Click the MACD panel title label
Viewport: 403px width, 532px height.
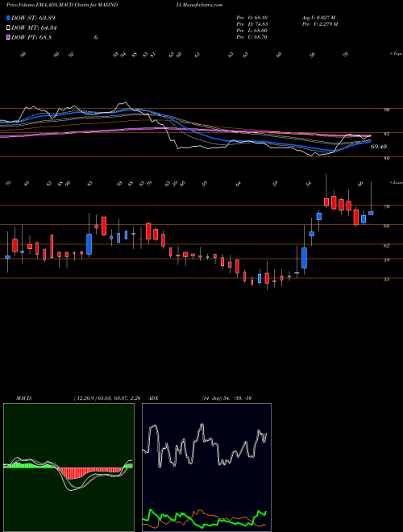(x=24, y=398)
